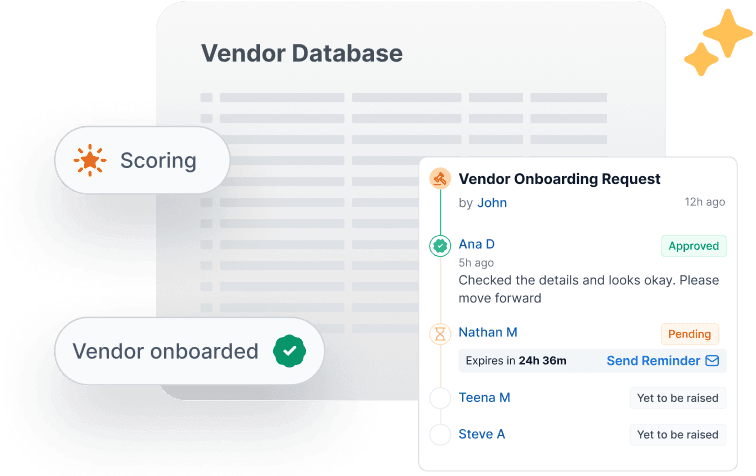
Task: Open Steve A's profile link
Action: point(481,434)
